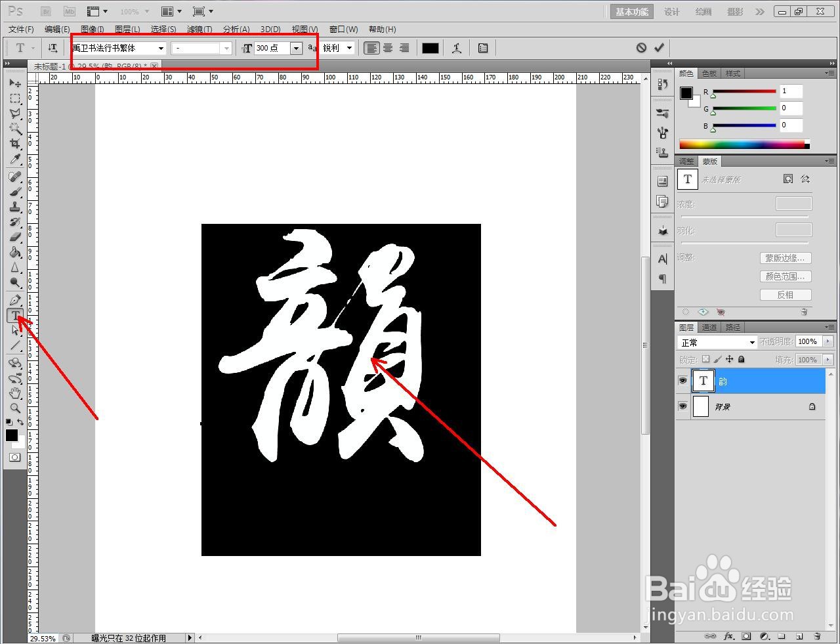Switch to the 通道 tab

(709, 327)
